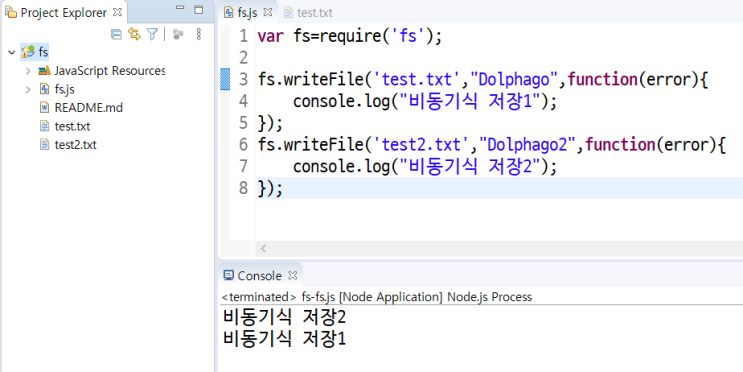Image resolution: width=743 pixels, height=372 pixels.
Task: Minimize the Project Explorer panel
Action: [180, 9]
